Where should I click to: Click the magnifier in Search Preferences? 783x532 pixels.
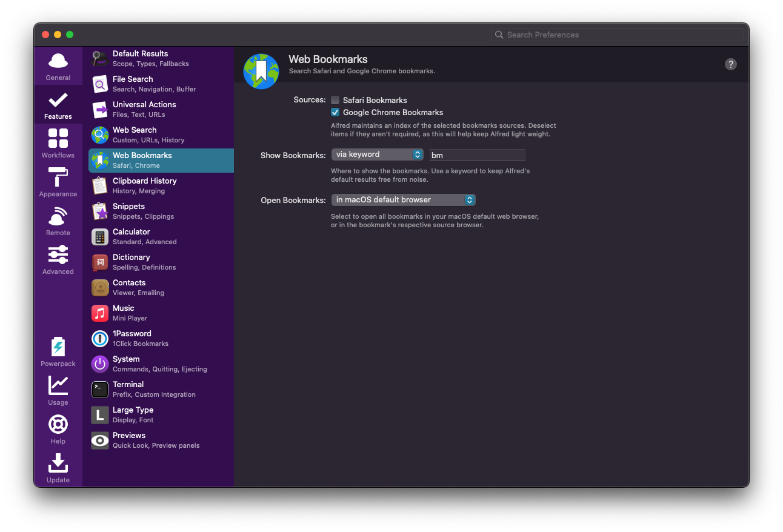pos(499,35)
